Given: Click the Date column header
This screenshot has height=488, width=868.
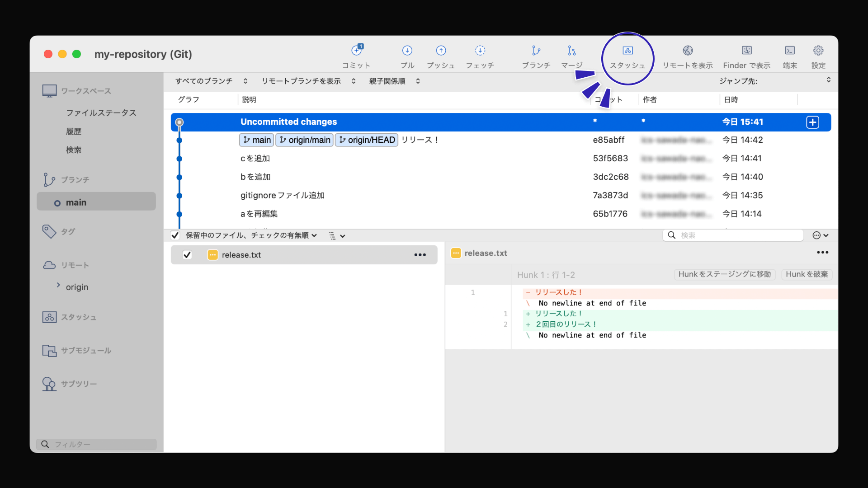Looking at the screenshot, I should pyautogui.click(x=731, y=99).
